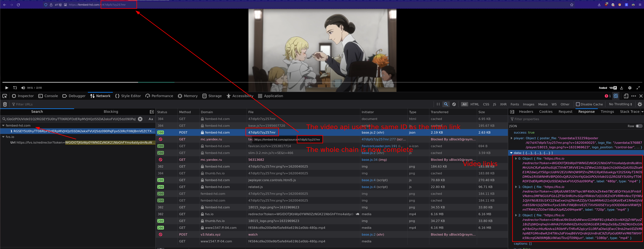Click the browser Back arrow
644x249 pixels.
pyautogui.click(x=5, y=5)
